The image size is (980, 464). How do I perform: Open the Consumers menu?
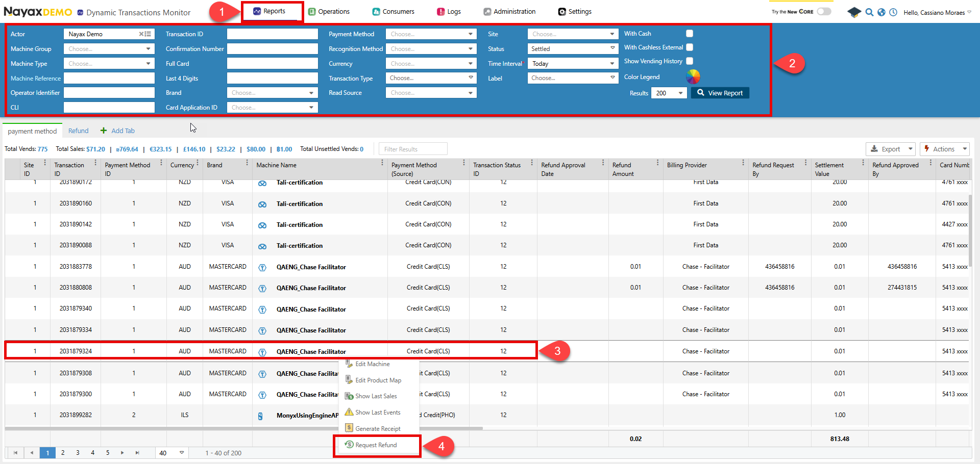click(394, 11)
